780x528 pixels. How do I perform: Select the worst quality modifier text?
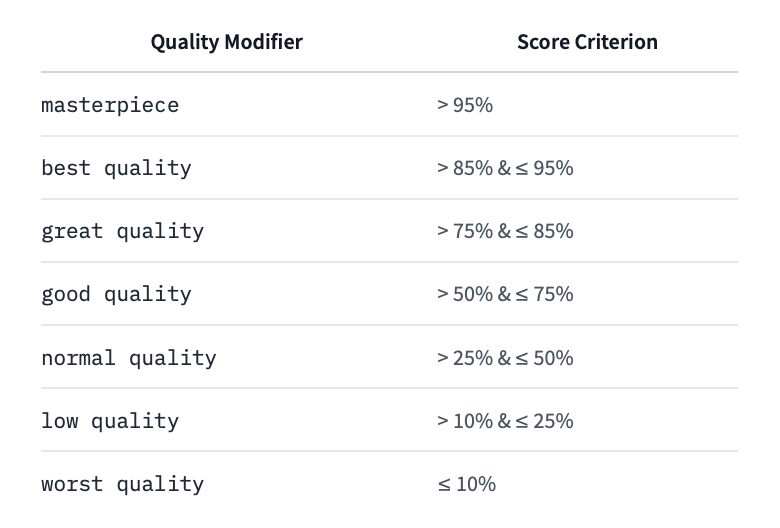pos(122,485)
